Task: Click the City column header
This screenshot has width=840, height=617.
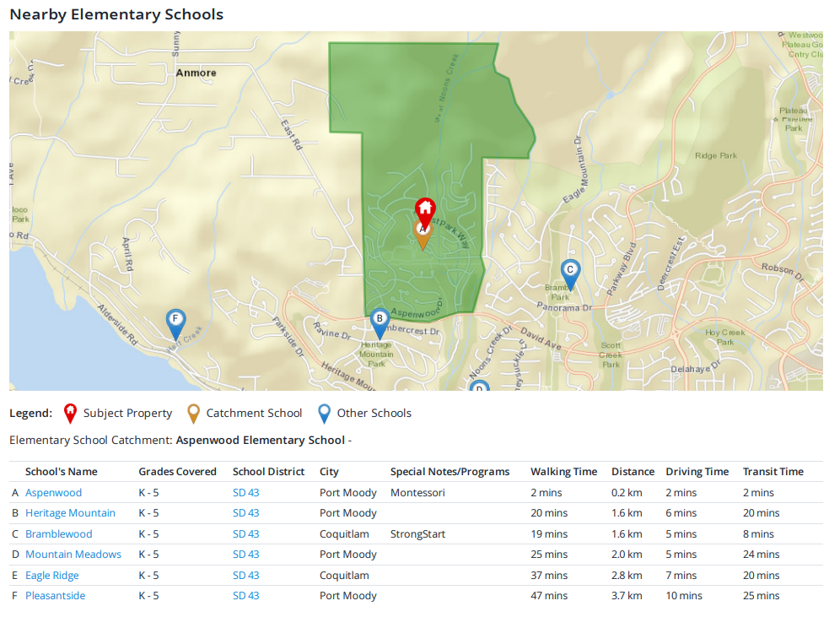Action: 329,472
